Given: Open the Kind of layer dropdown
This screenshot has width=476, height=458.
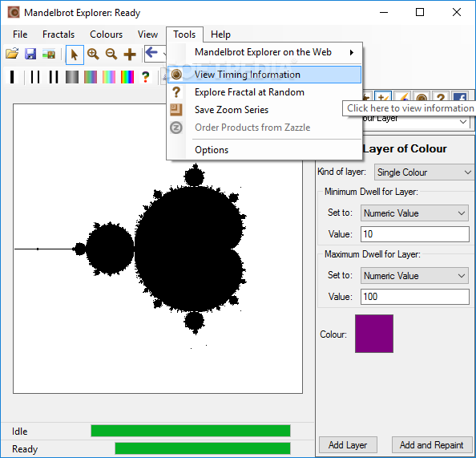Looking at the screenshot, I should coord(425,172).
